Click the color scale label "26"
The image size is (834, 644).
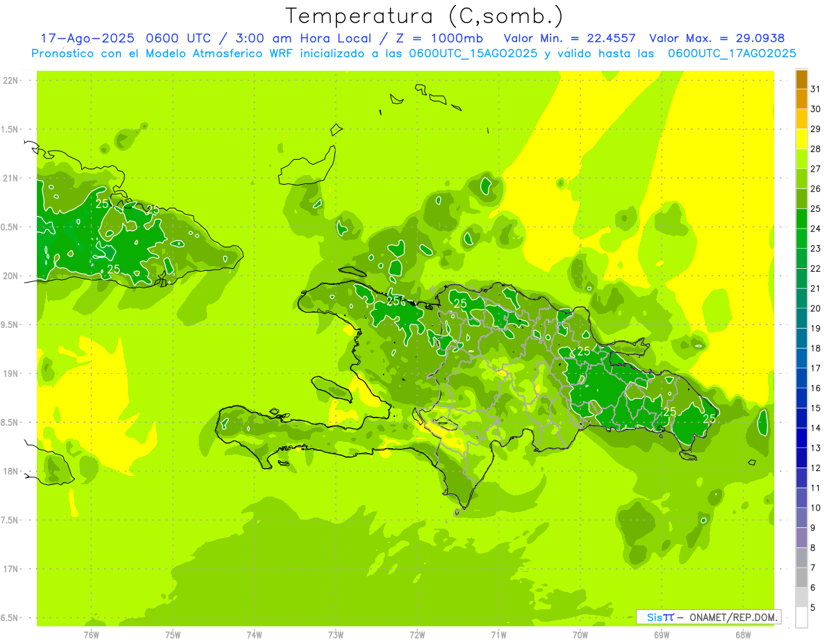coord(815,189)
